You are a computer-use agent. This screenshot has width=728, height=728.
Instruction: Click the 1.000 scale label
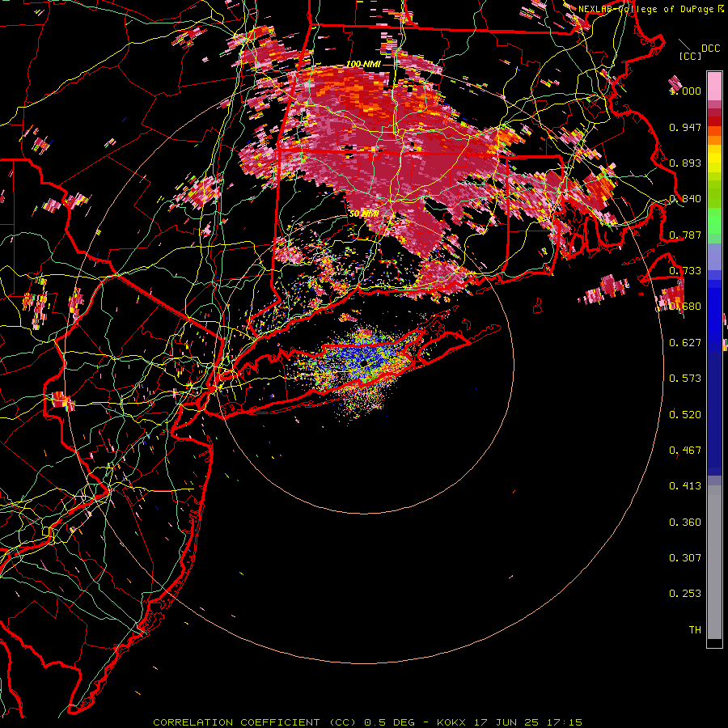pyautogui.click(x=685, y=91)
